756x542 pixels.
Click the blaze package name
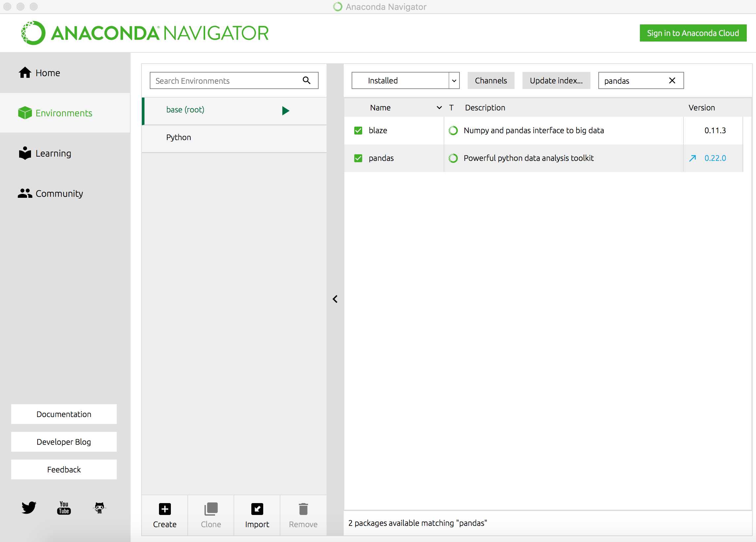[x=378, y=130]
